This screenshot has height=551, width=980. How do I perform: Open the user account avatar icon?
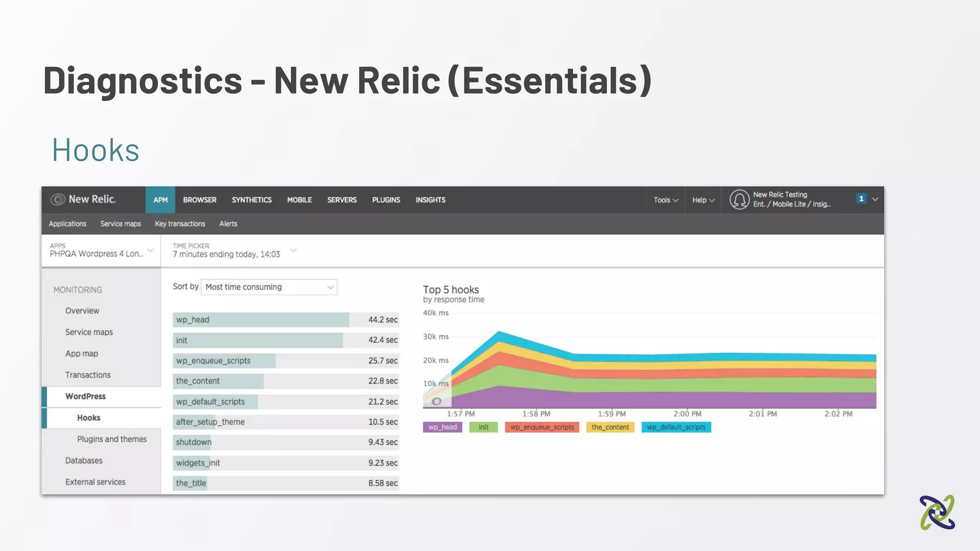click(739, 199)
